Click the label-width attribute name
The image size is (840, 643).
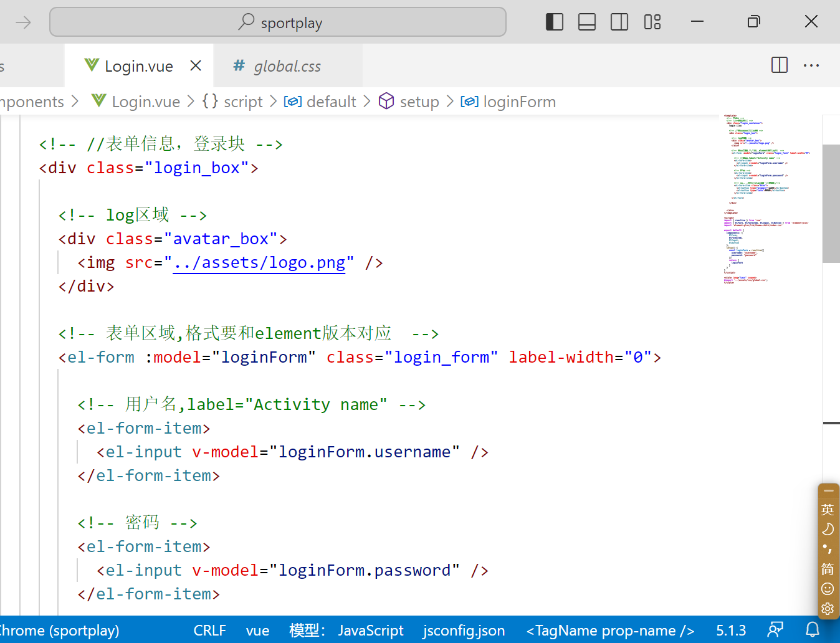click(561, 358)
